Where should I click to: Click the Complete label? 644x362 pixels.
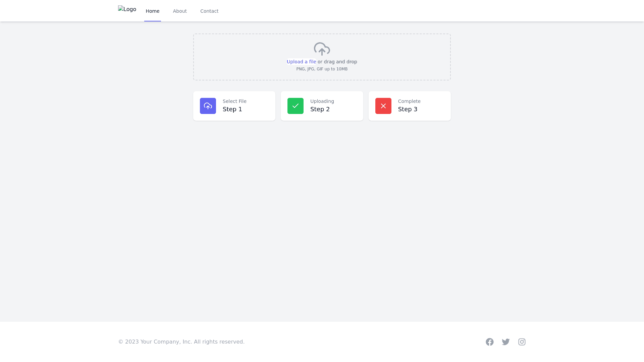coord(409,101)
